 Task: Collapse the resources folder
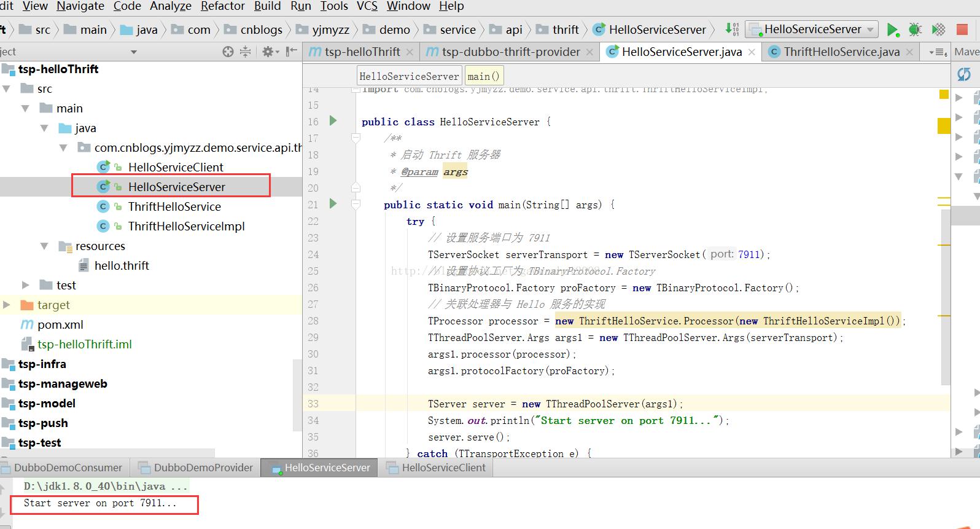tap(44, 246)
